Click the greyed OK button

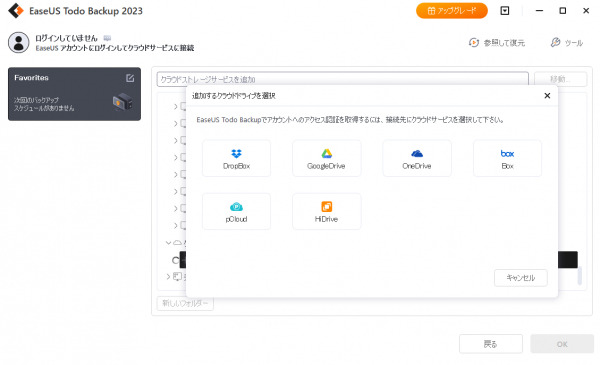(x=562, y=344)
